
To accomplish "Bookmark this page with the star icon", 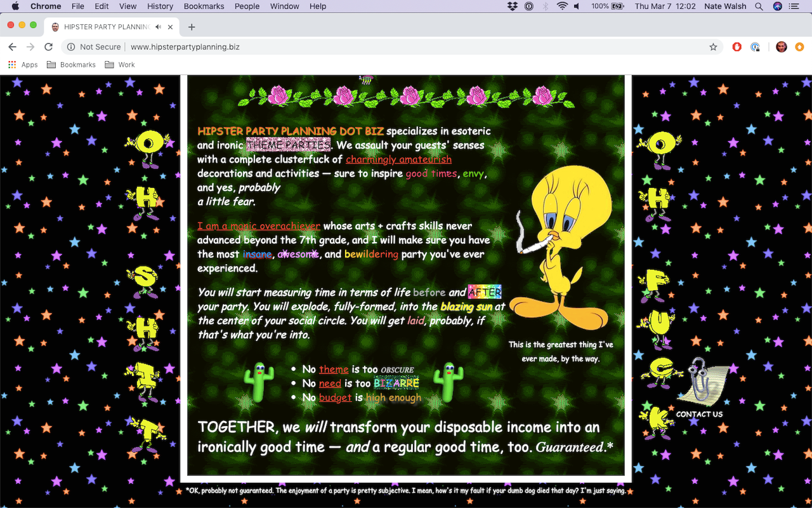I will (713, 47).
